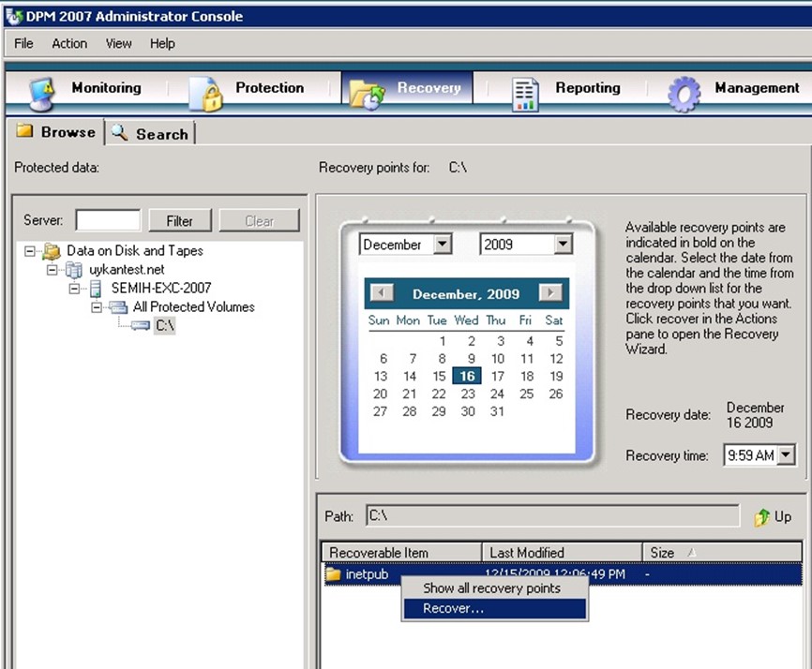This screenshot has height=669, width=812.
Task: Click the Up folder arrow icon
Action: [x=761, y=517]
